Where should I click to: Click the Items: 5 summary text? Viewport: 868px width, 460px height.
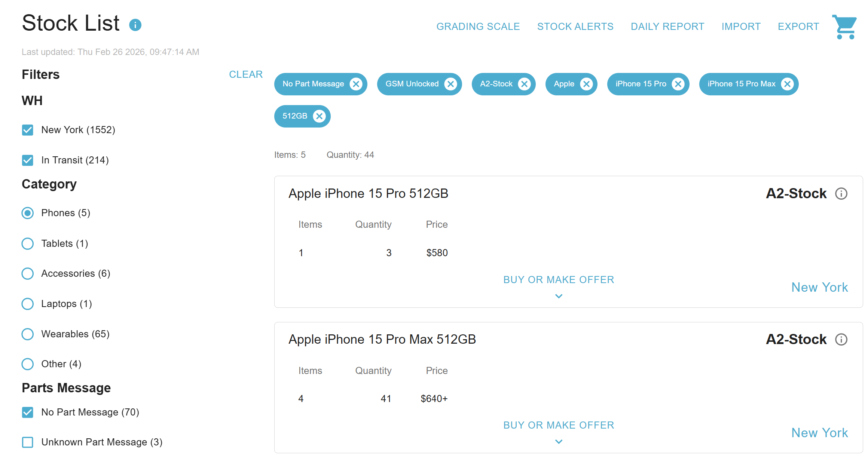(290, 155)
